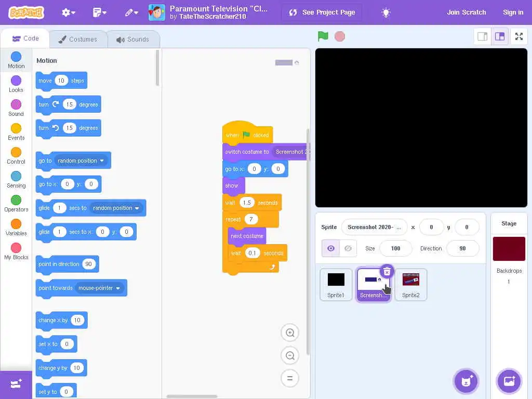
Task: Open the File menu icon
Action: (x=99, y=12)
